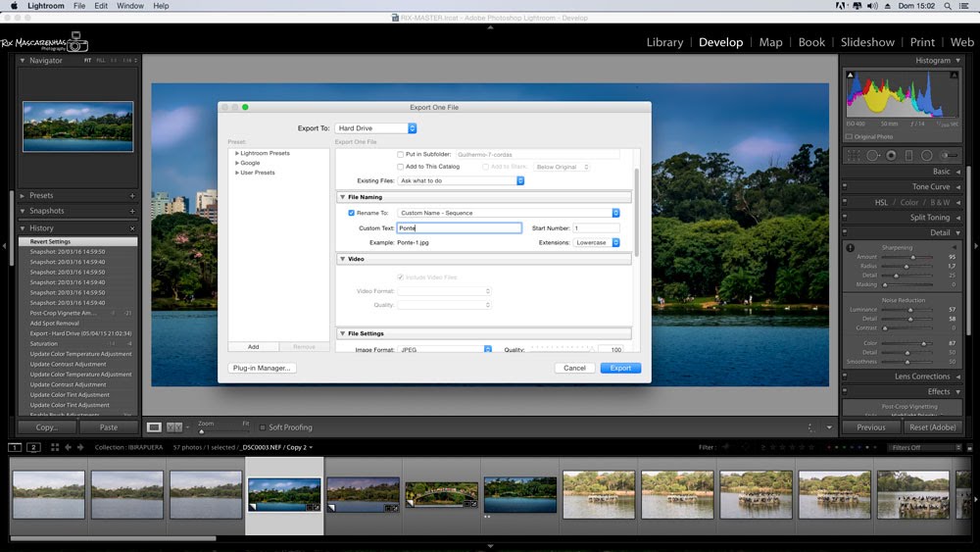Click the Custom Text input field

coord(459,227)
